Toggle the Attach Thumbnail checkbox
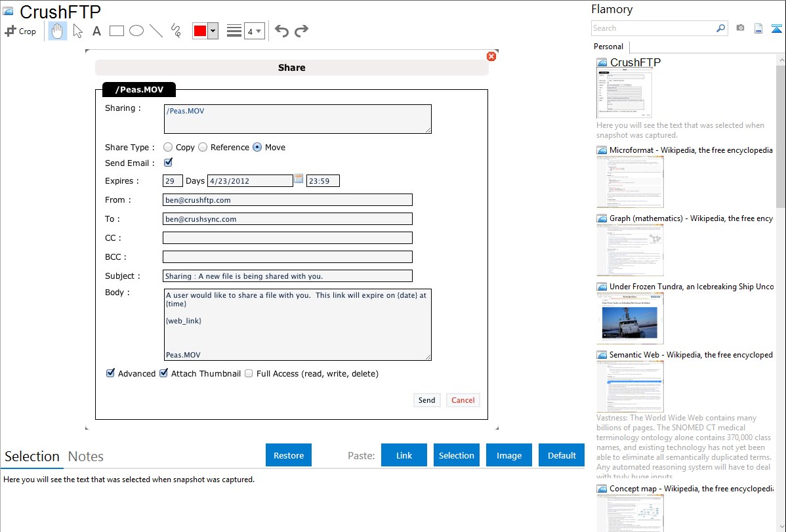Screen dimensions: 786x532 [x=163, y=373]
